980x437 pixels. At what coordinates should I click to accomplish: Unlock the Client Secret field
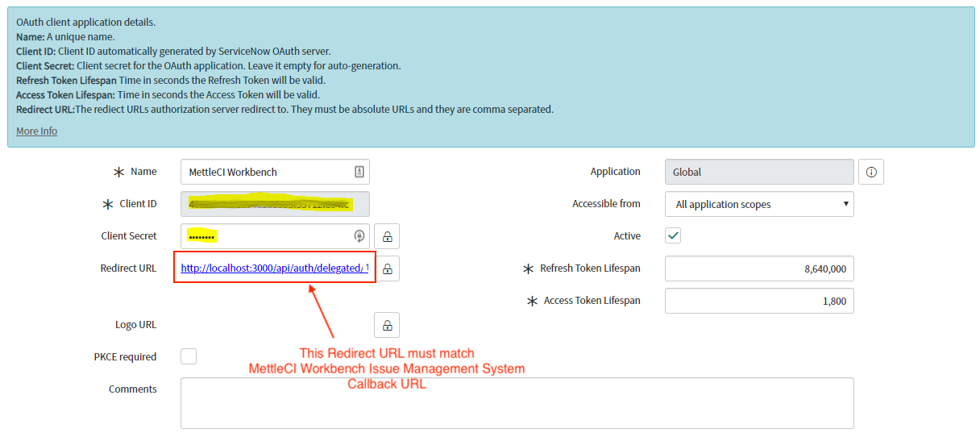387,236
